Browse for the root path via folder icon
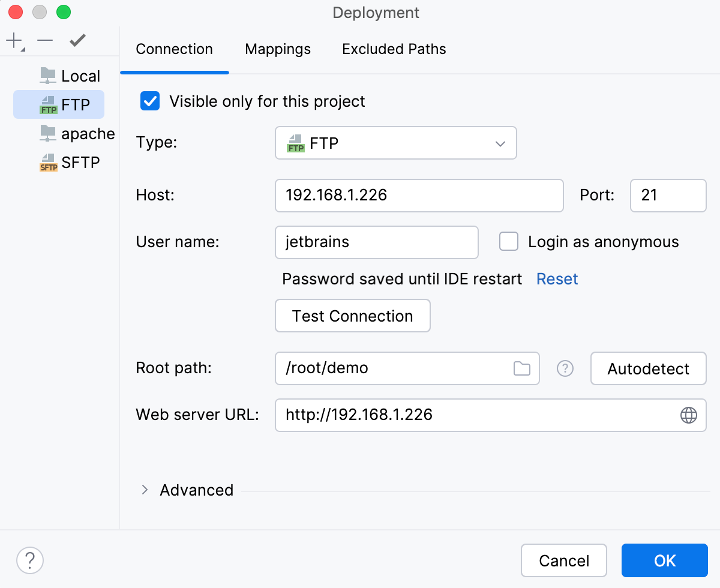Viewport: 720px width, 588px height. pos(521,368)
